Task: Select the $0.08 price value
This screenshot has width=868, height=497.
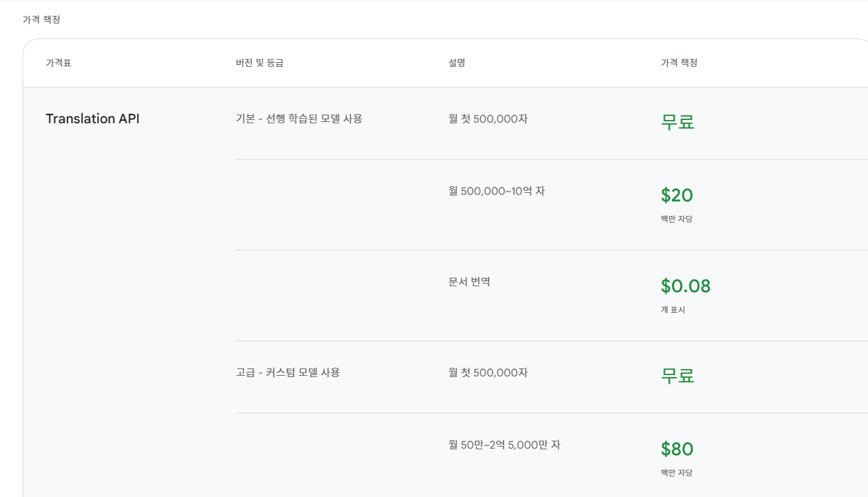Action: point(686,286)
